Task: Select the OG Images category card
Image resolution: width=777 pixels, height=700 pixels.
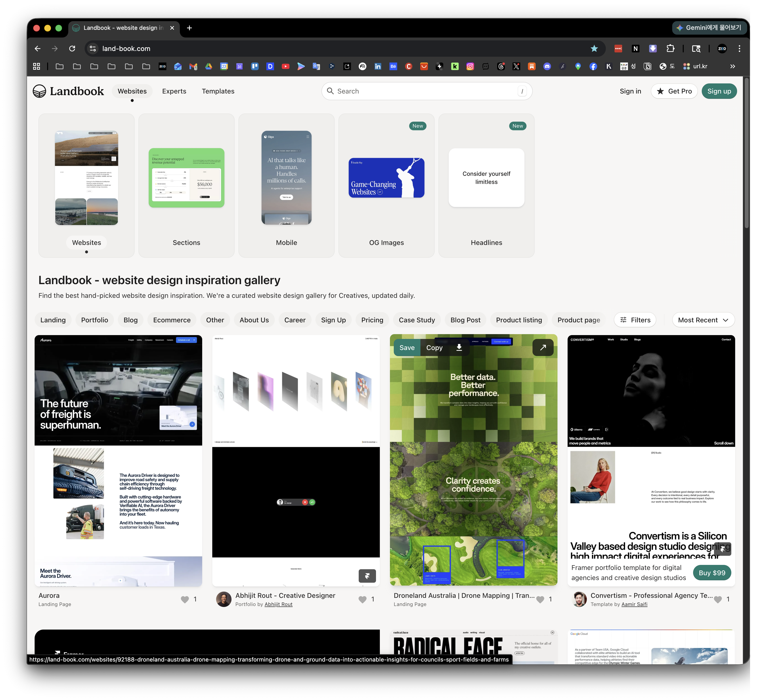Action: [387, 185]
